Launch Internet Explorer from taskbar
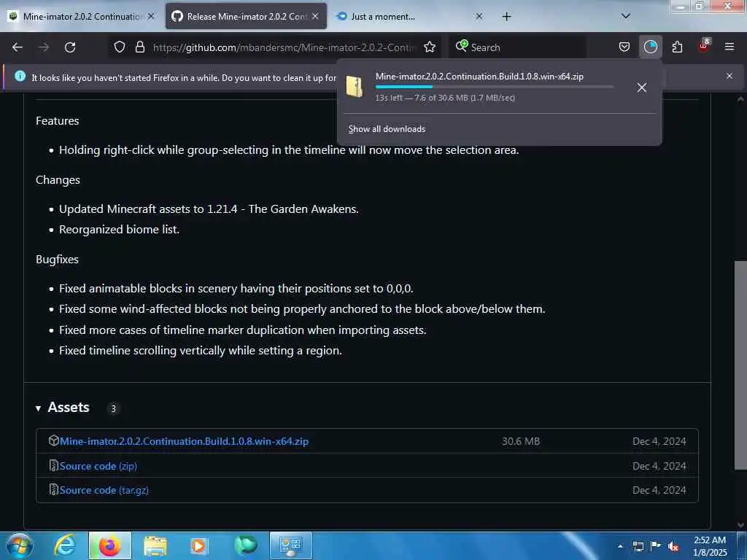This screenshot has width=747, height=560. [x=65, y=545]
